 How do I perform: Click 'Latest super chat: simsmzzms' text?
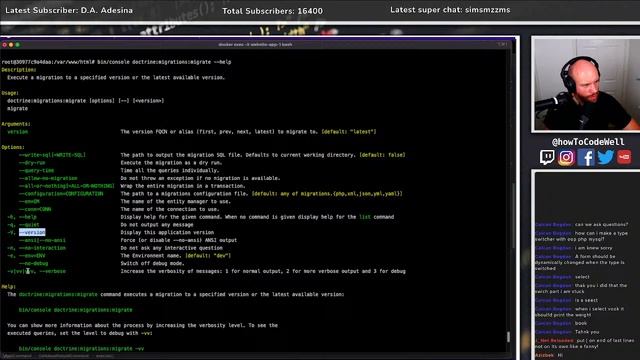[450, 10]
